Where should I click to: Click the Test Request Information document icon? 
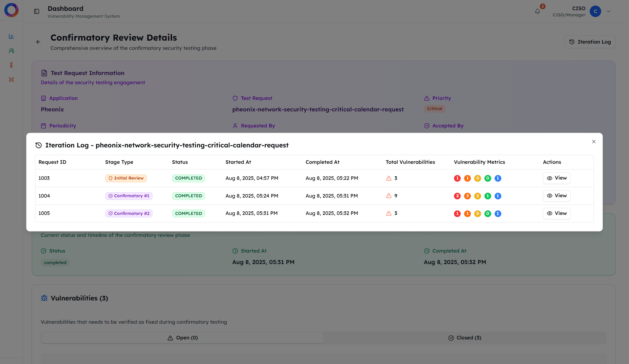[44, 73]
